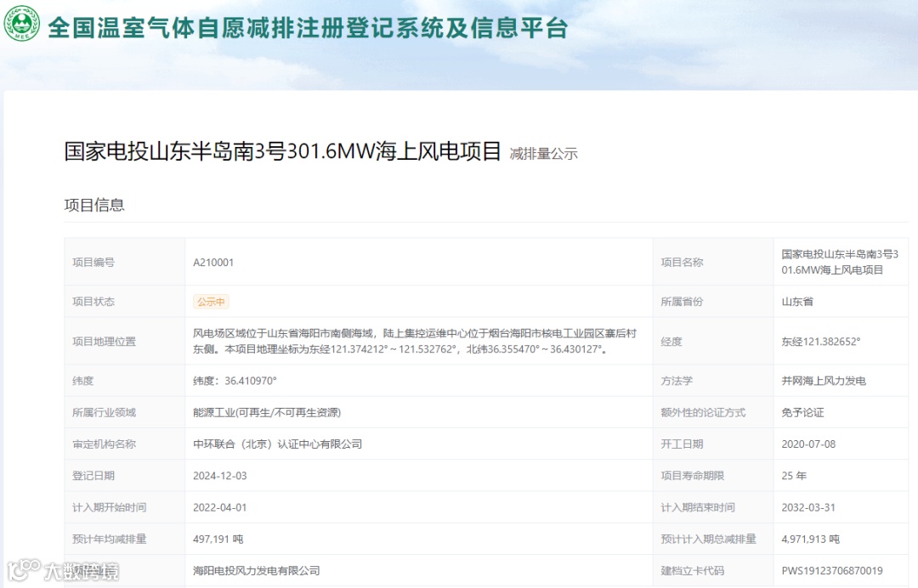Select the 登记日期 label cell
The image size is (918, 588).
(x=125, y=475)
